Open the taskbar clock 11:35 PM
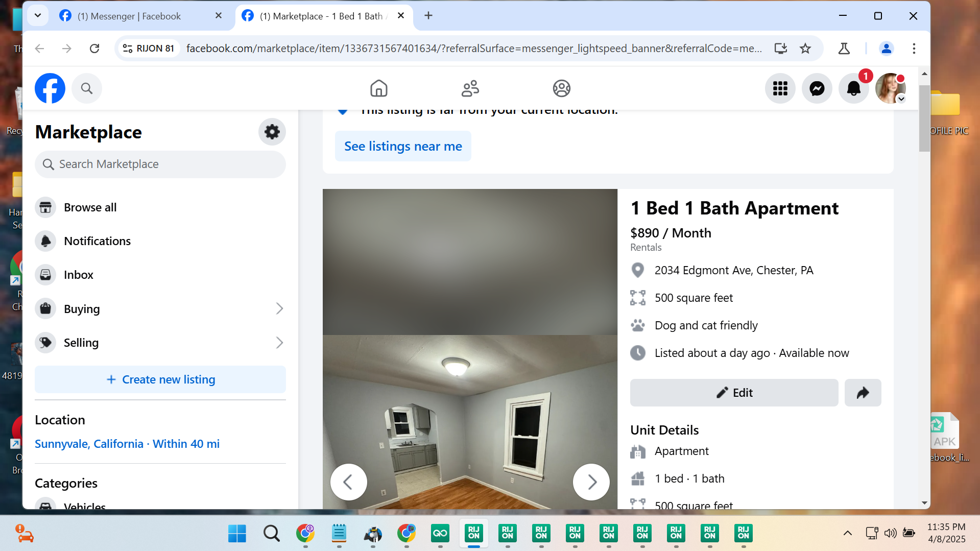 946,533
